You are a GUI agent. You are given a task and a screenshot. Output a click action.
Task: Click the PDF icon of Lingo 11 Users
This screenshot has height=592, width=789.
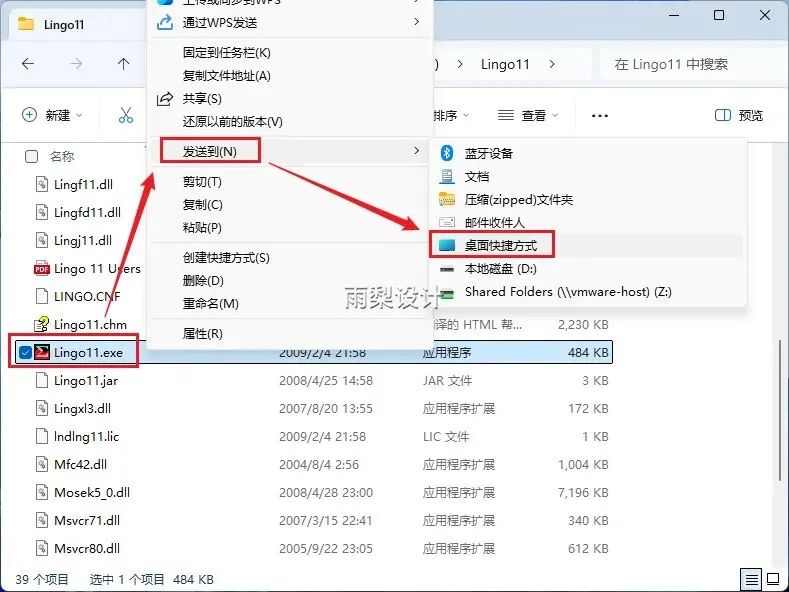tap(42, 268)
